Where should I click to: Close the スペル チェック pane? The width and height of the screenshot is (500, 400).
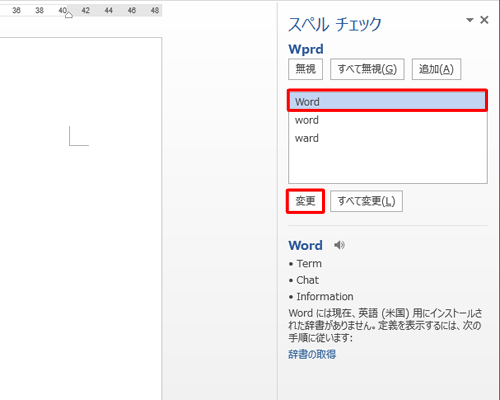pyautogui.click(x=484, y=20)
